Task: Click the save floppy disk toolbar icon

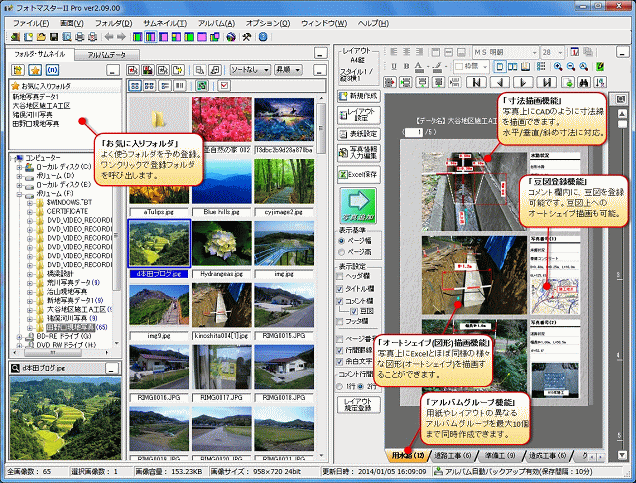Action: (54, 37)
